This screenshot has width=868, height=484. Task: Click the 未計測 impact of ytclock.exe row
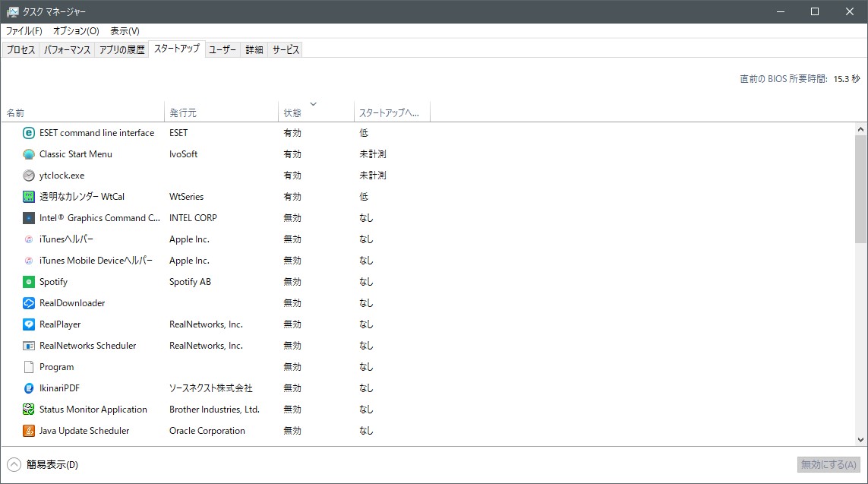(x=373, y=176)
